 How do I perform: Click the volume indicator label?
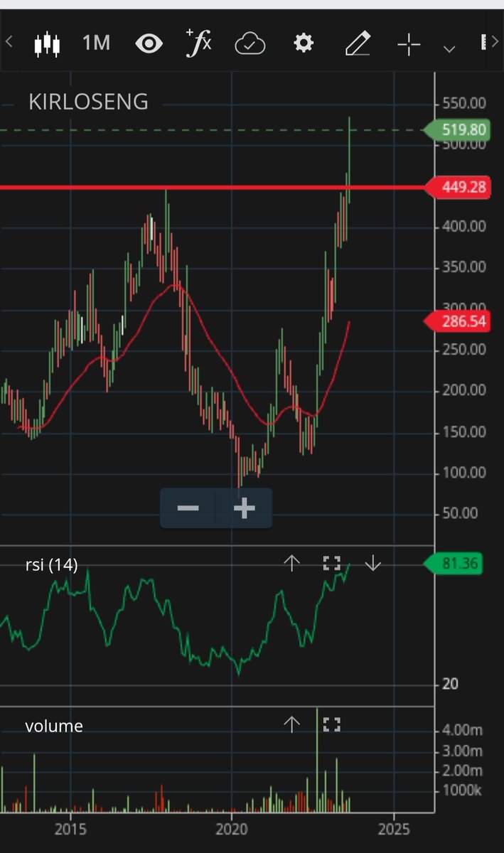click(54, 726)
